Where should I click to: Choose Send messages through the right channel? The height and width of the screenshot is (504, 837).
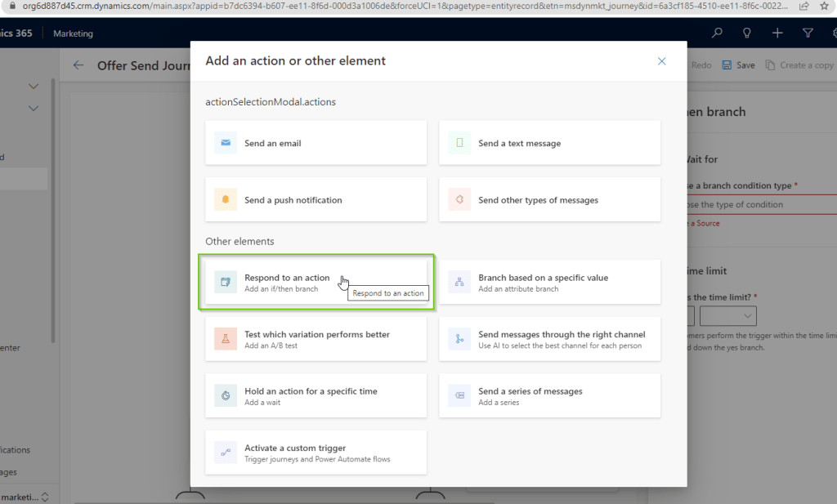549,339
